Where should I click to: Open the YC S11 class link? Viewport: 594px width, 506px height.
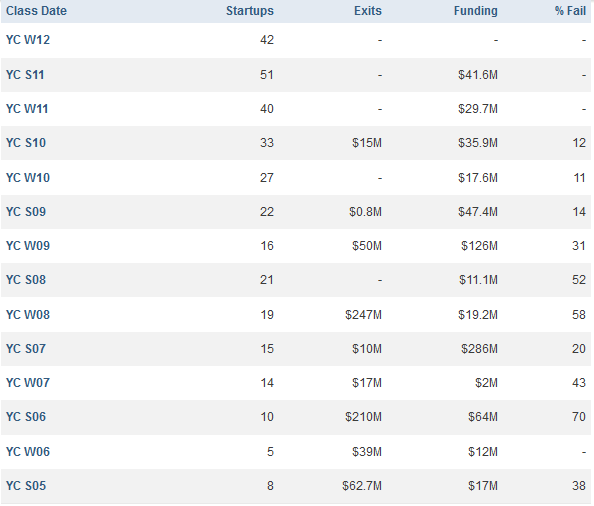pyautogui.click(x=25, y=75)
